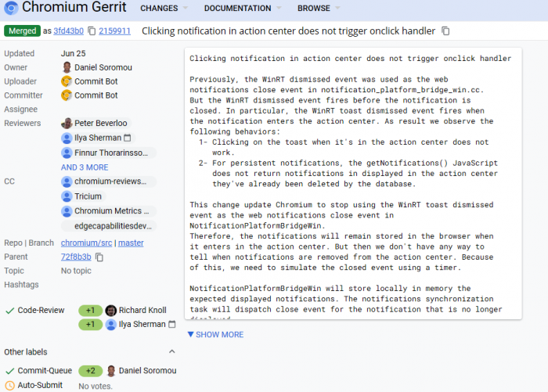This screenshot has width=548, height=392.
Task: Click Daniel Soromou's owner avatar
Action: 67,67
